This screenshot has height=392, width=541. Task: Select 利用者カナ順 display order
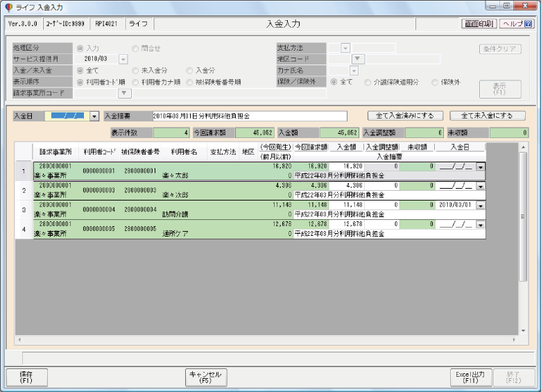pyautogui.click(x=135, y=82)
